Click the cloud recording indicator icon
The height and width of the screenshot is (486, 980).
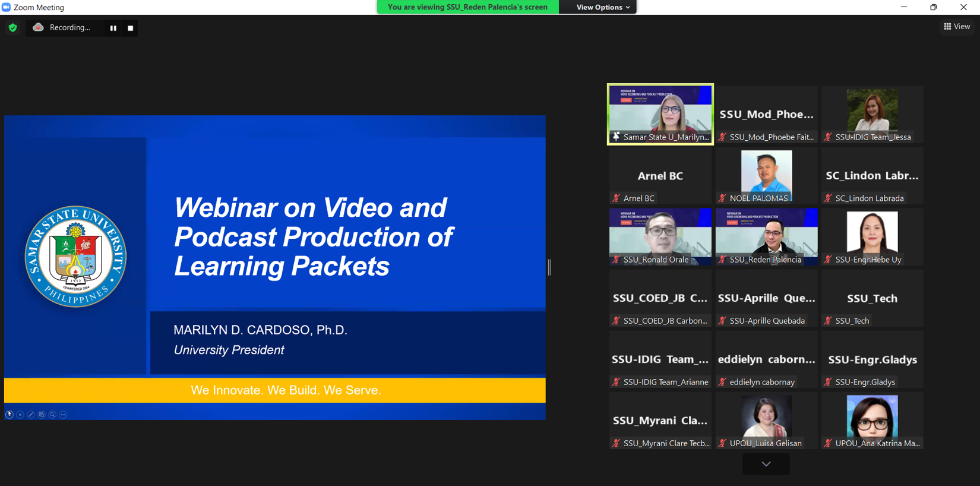click(38, 27)
